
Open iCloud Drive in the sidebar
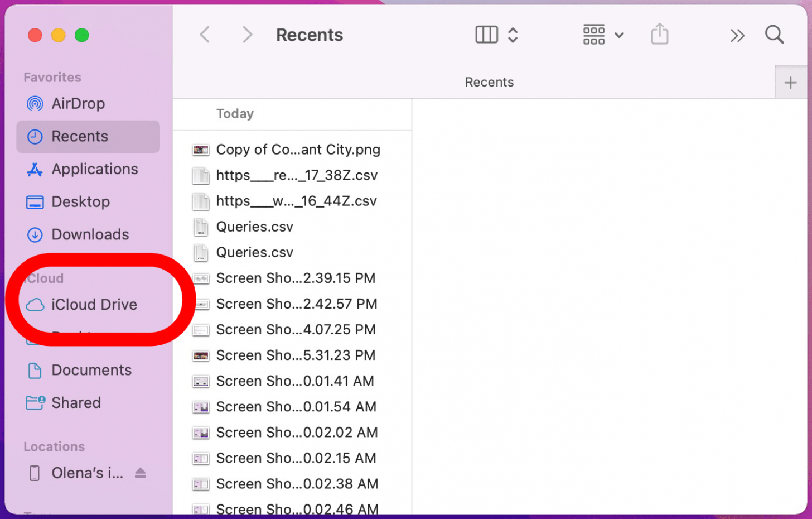(94, 305)
